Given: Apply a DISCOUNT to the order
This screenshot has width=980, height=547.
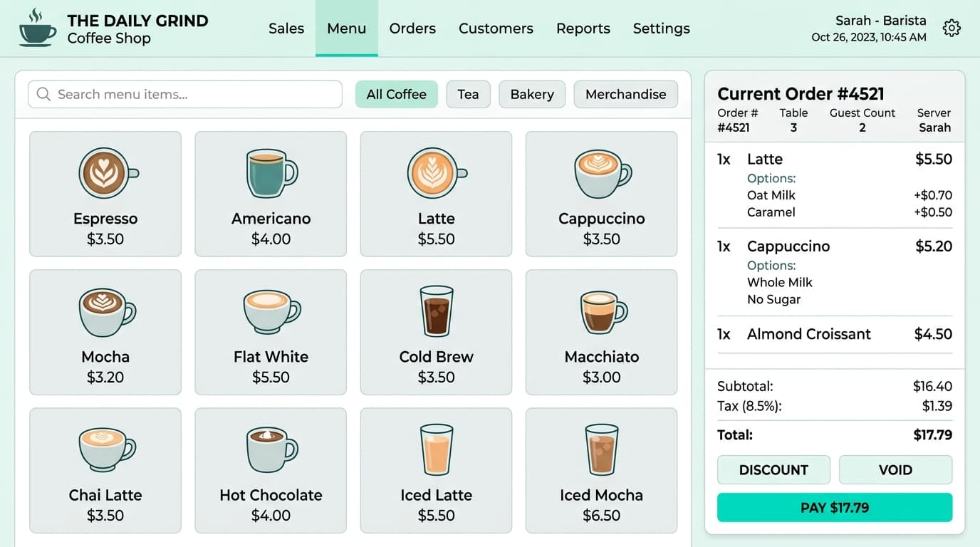Looking at the screenshot, I should (773, 470).
